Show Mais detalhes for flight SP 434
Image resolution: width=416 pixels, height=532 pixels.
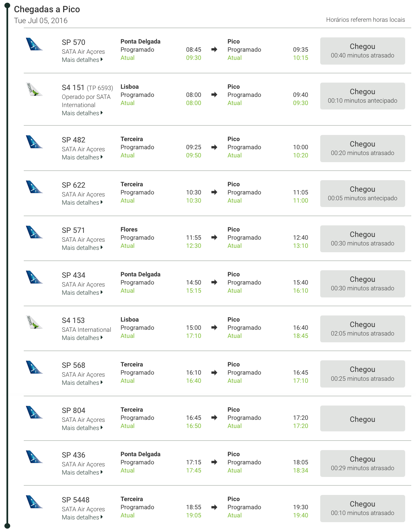click(x=82, y=293)
